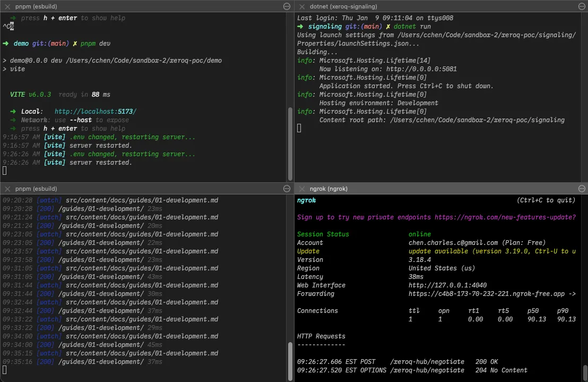Image resolution: width=588 pixels, height=382 pixels.
Task: Open the options menu of the vite pnpm pane
Action: [x=287, y=6]
